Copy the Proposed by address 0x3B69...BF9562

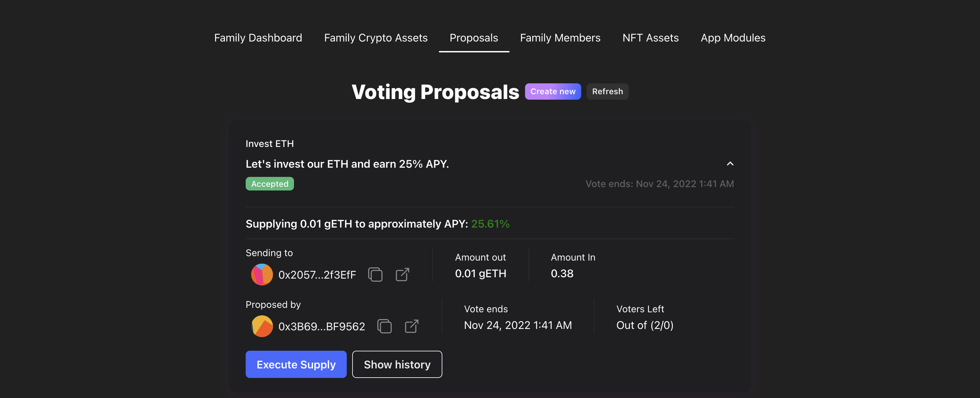pyautogui.click(x=384, y=326)
